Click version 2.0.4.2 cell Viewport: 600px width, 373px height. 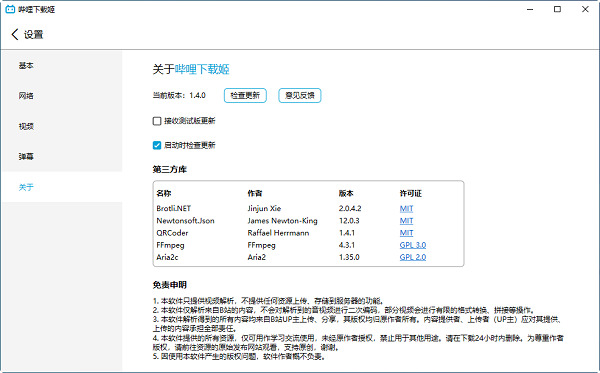[350, 208]
